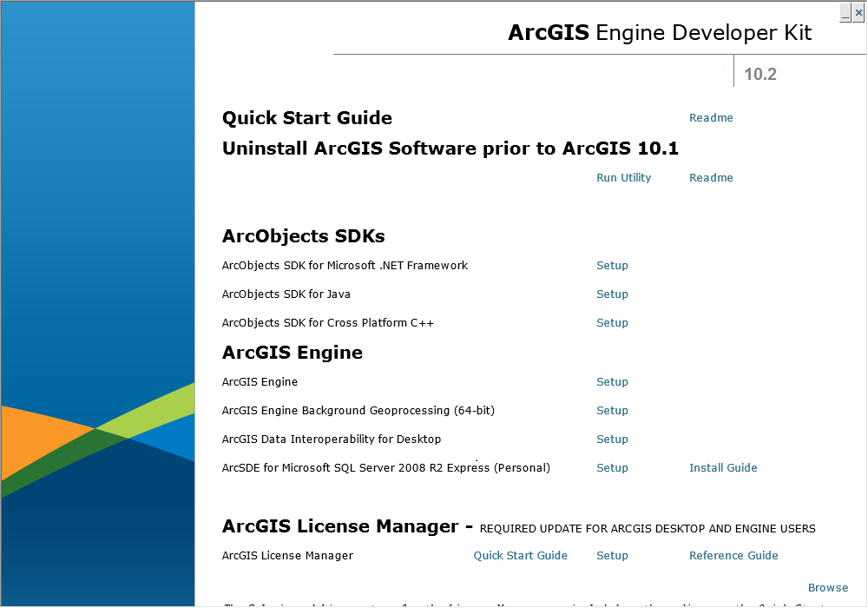This screenshot has height=608, width=868.
Task: View the License Manager Reference Guide
Action: tap(733, 555)
